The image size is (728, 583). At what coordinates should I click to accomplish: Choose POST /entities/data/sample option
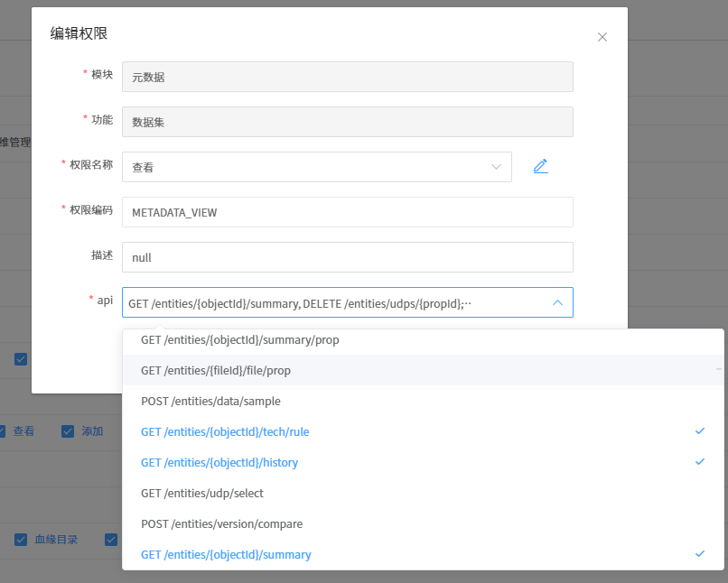coord(423,401)
